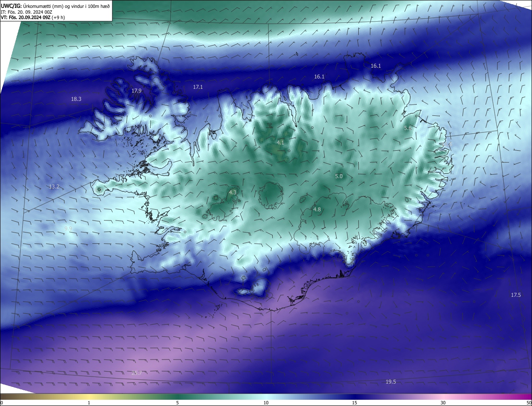Click the 17.5 value label
Screen dimensions: 532x406
tap(516, 295)
